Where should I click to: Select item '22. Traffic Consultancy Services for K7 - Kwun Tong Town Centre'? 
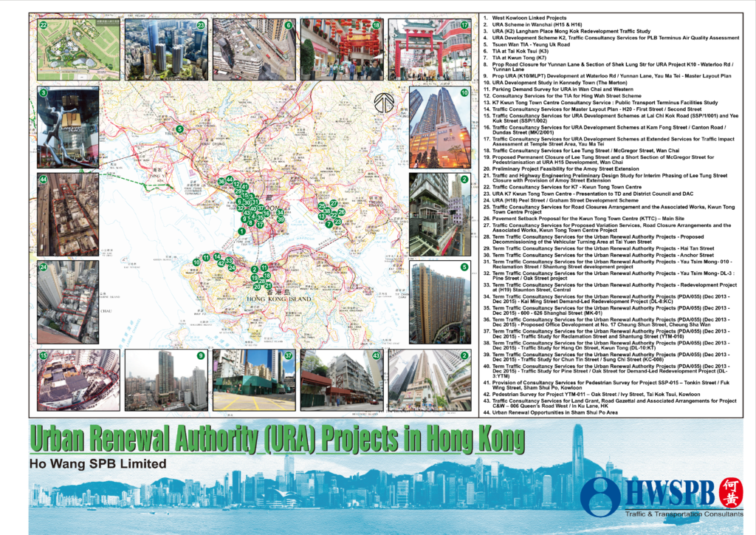click(x=563, y=187)
